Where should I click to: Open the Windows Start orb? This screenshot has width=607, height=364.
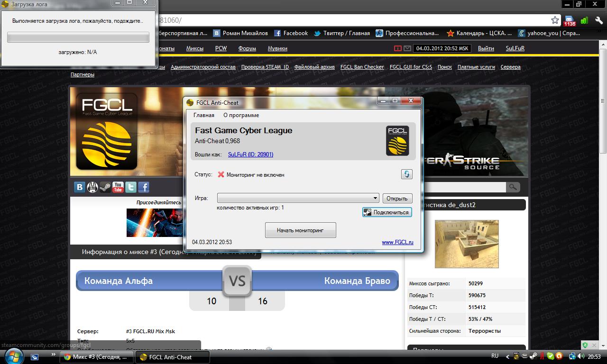point(13,356)
